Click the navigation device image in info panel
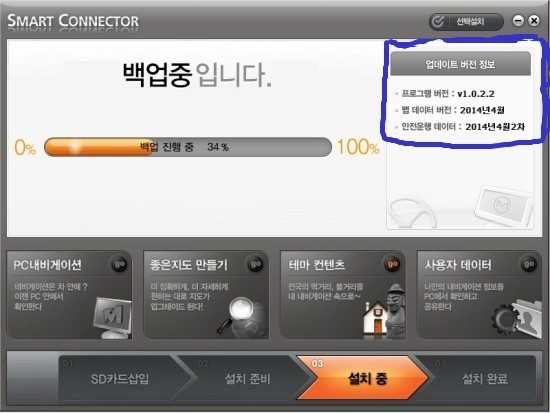 [x=504, y=204]
